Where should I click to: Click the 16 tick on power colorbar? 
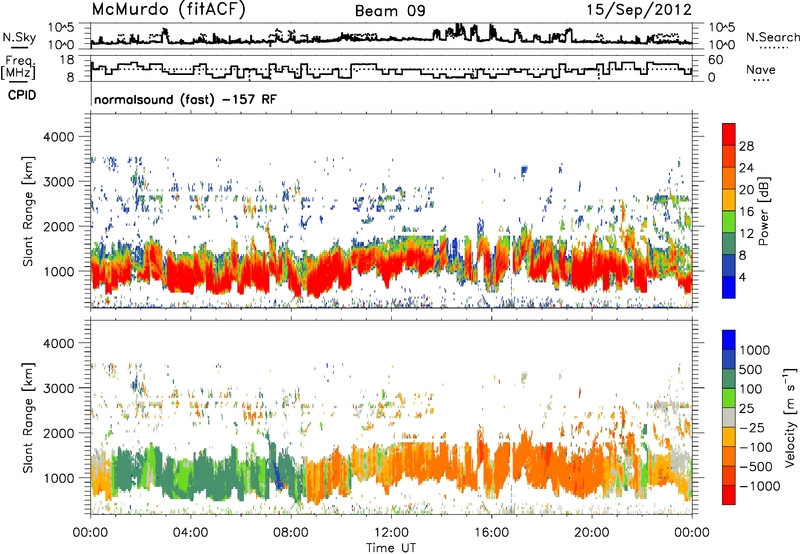pyautogui.click(x=746, y=212)
